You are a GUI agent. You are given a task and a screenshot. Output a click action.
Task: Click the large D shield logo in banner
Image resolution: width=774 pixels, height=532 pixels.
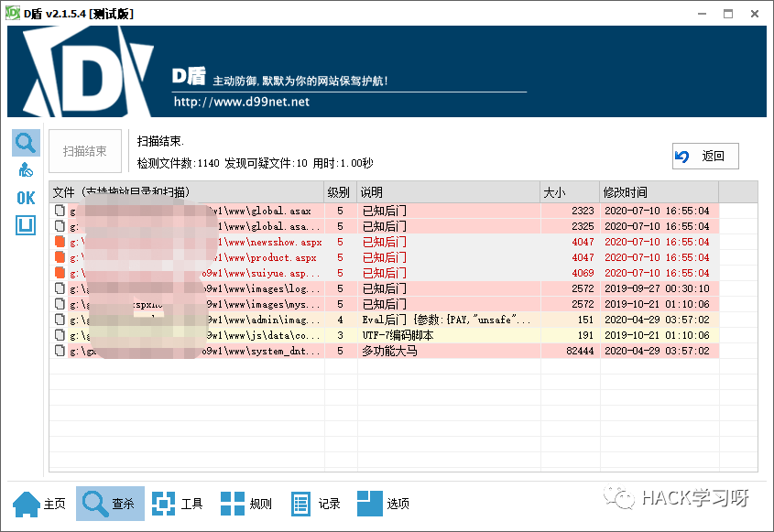point(88,71)
